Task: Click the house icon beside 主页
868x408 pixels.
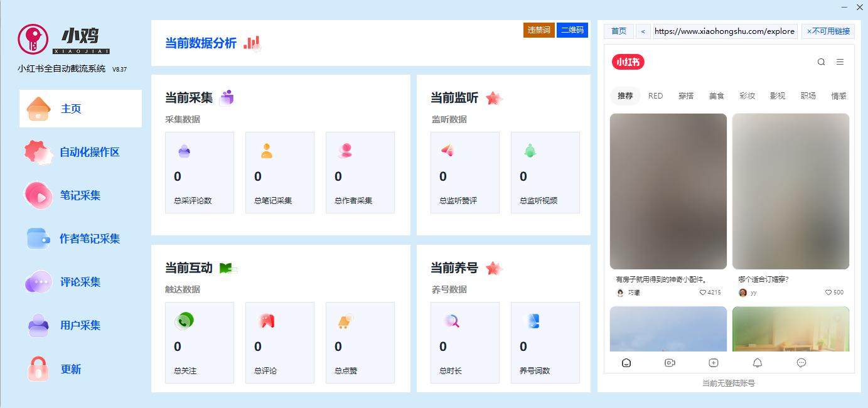Action: (38, 109)
